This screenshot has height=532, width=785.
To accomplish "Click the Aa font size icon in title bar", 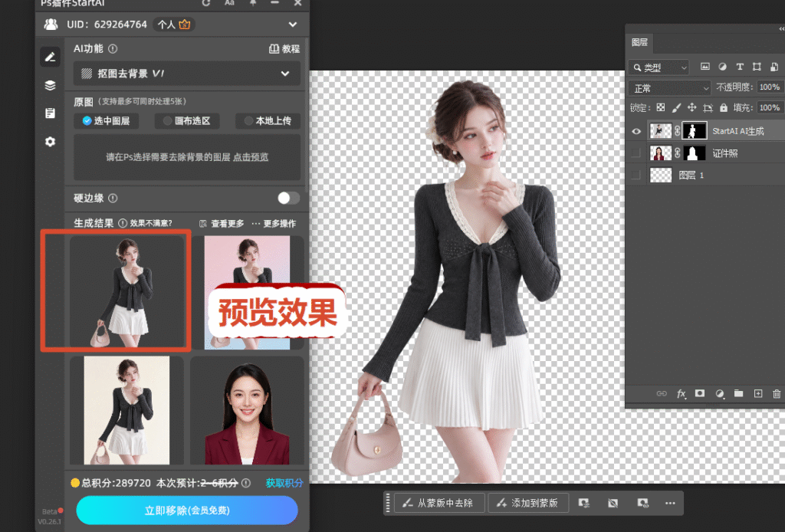I will pos(229,3).
